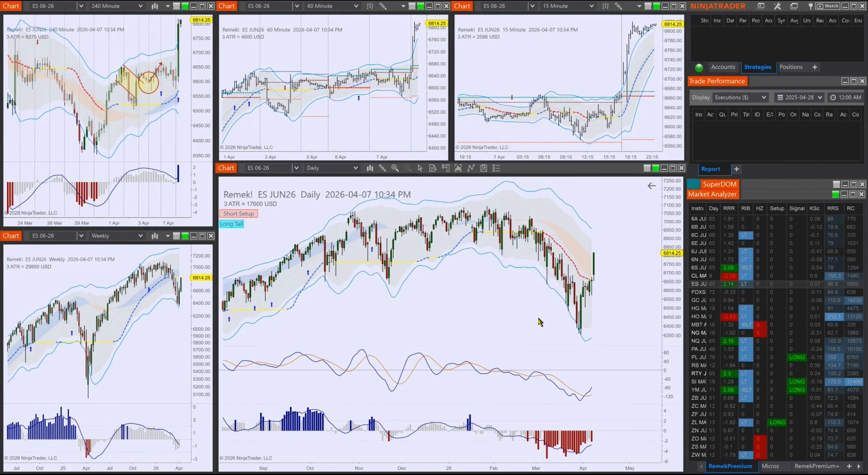Click the bar style icon in Daily chart toolbar

370,168
